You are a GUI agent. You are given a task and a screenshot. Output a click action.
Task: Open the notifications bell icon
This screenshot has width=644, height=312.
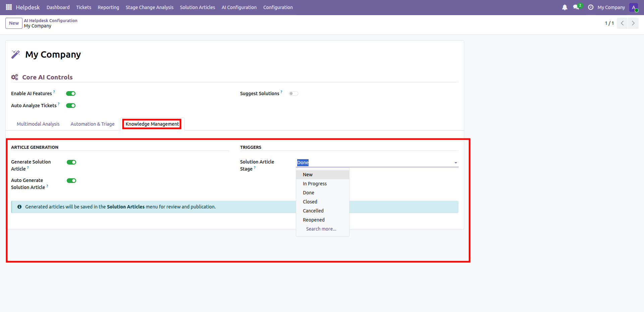click(565, 7)
